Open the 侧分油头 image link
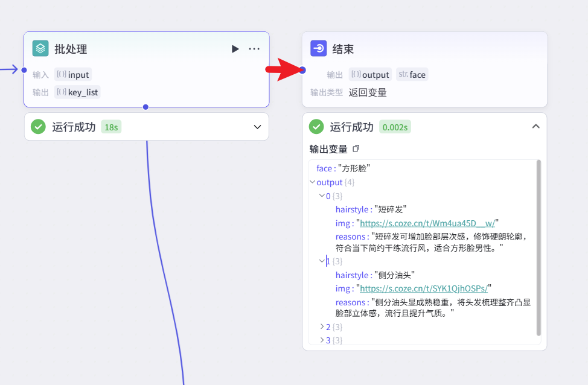The width and height of the screenshot is (588, 385). click(x=423, y=288)
